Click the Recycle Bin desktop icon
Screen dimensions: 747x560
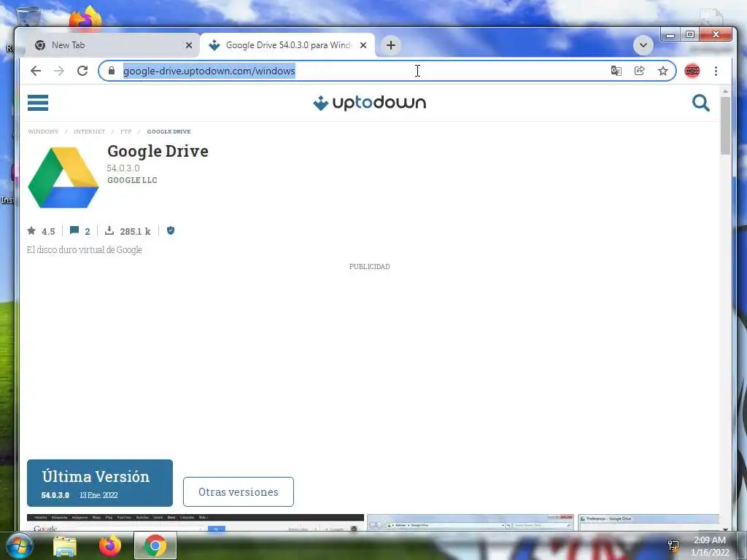click(x=28, y=16)
